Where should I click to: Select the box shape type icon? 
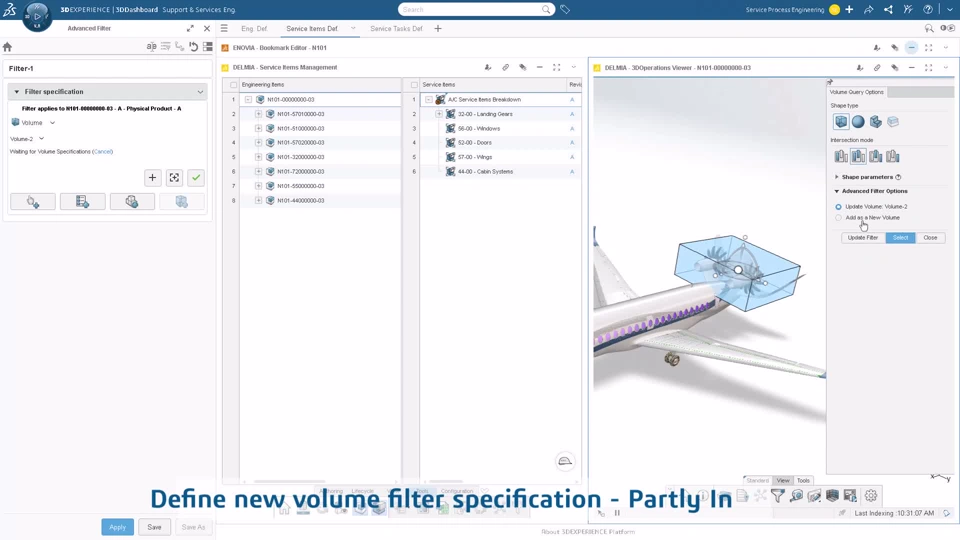[x=841, y=122]
